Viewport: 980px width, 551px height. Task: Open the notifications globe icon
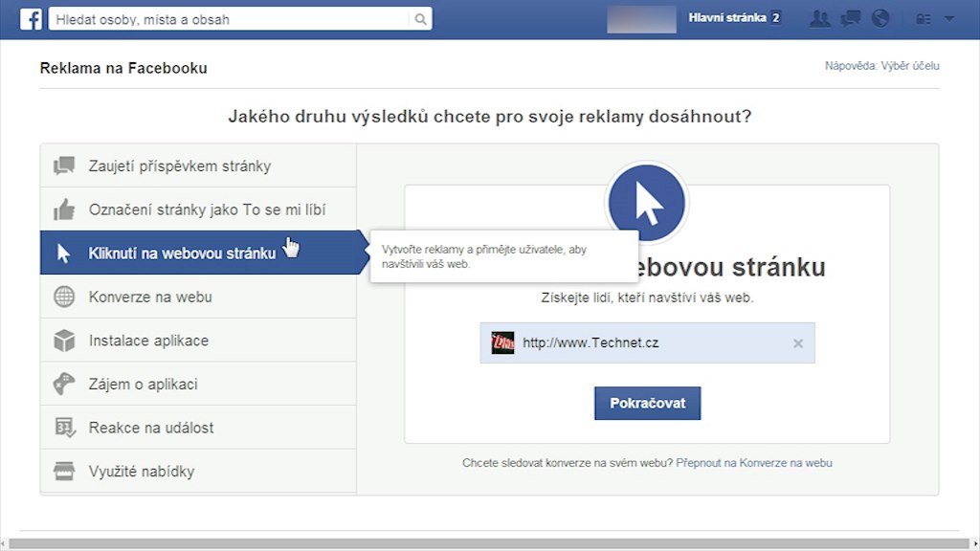[880, 18]
